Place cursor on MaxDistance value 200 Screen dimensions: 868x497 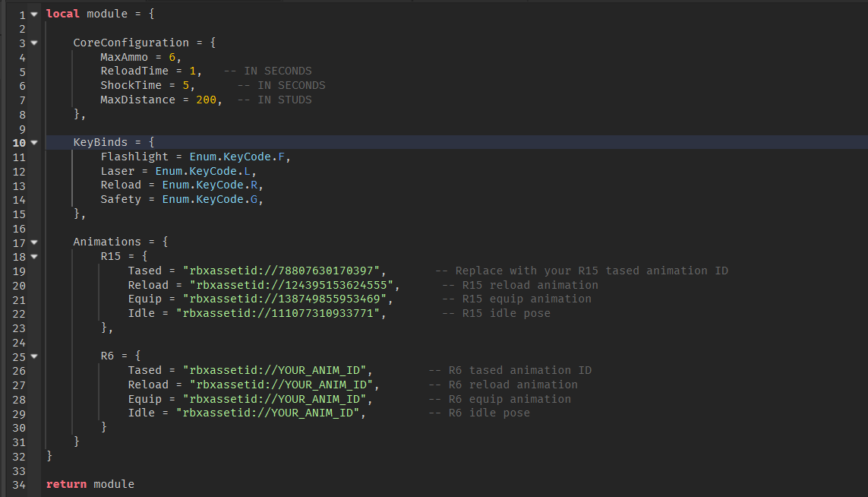coord(206,100)
